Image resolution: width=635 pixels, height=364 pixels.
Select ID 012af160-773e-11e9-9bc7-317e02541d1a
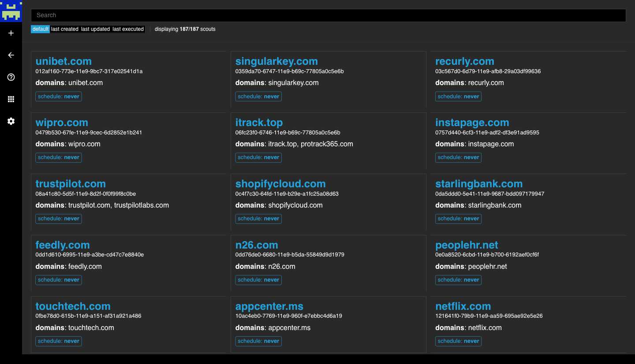pos(89,71)
